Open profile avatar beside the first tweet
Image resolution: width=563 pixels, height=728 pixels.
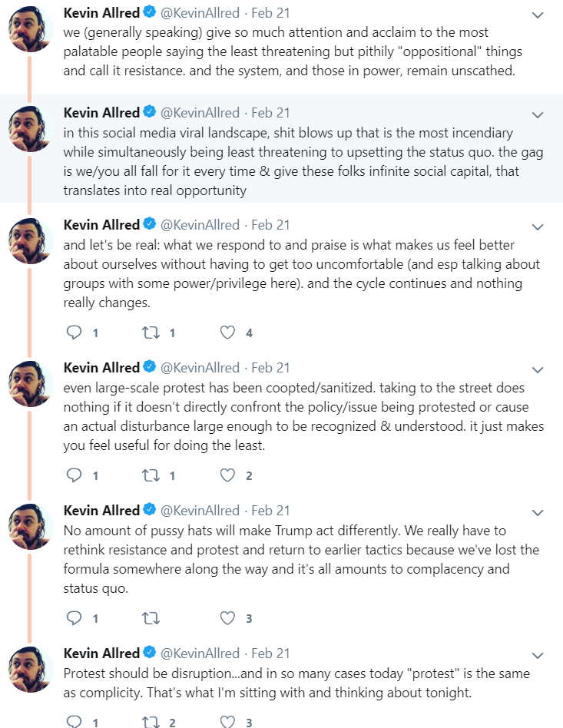[30, 28]
